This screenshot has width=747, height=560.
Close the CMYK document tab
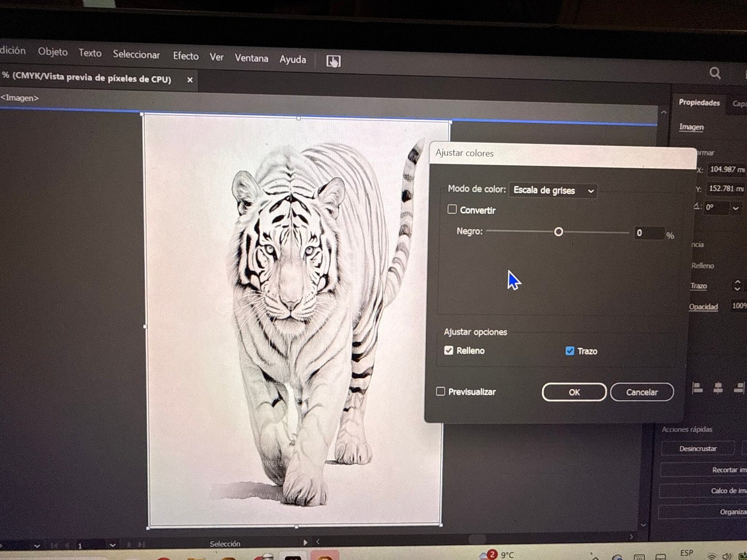[x=190, y=80]
